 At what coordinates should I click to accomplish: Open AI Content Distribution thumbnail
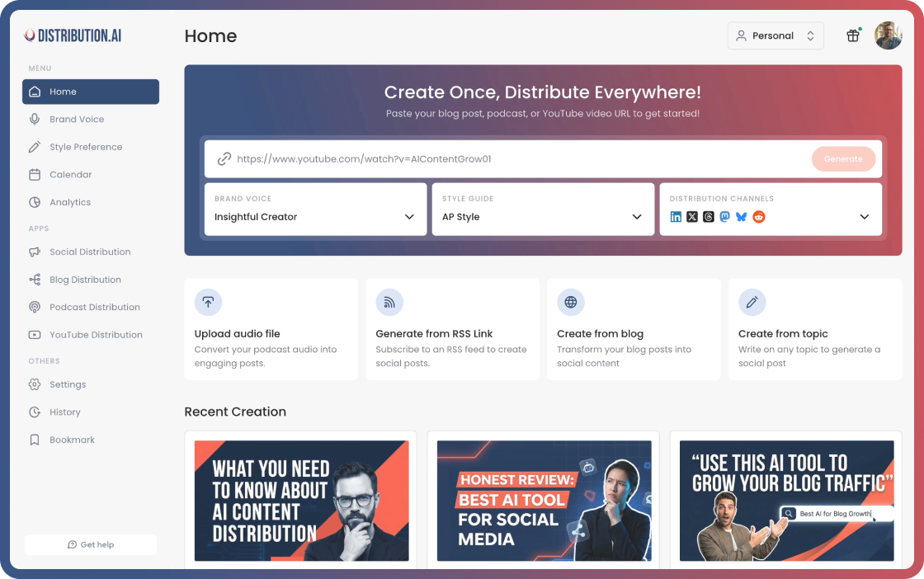point(302,501)
